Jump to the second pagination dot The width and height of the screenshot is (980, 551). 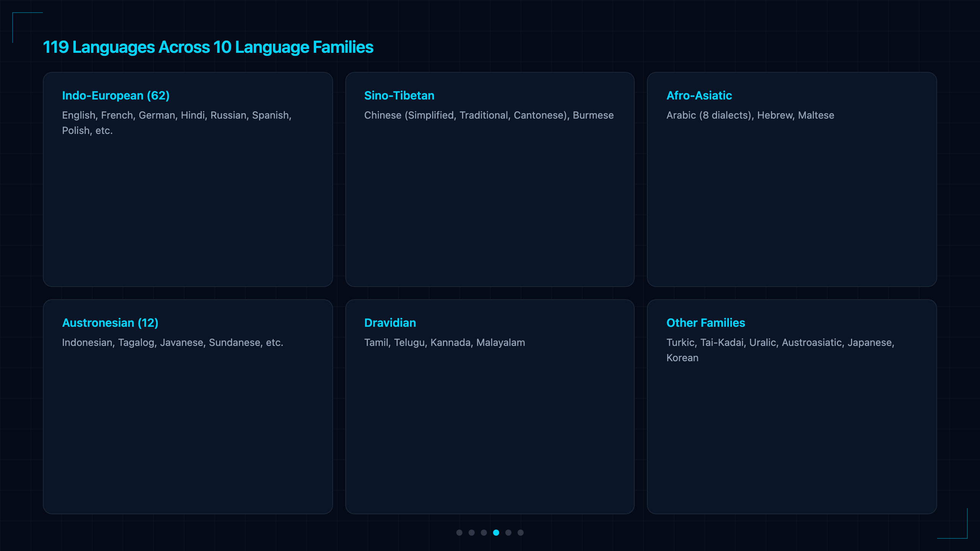tap(472, 533)
